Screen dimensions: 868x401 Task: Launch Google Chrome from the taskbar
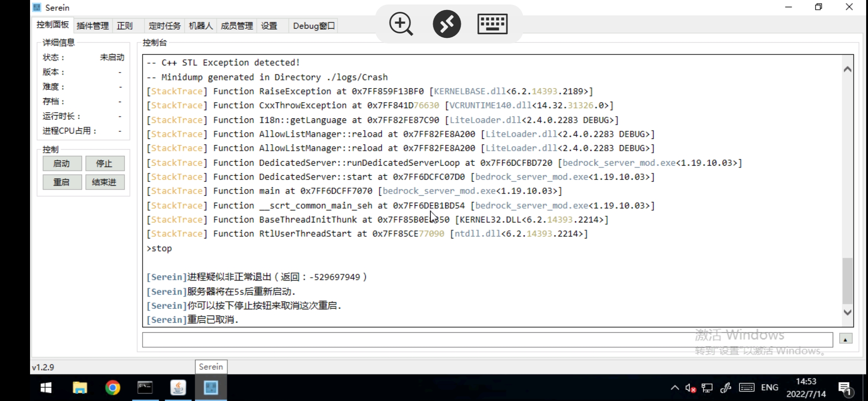[112, 387]
